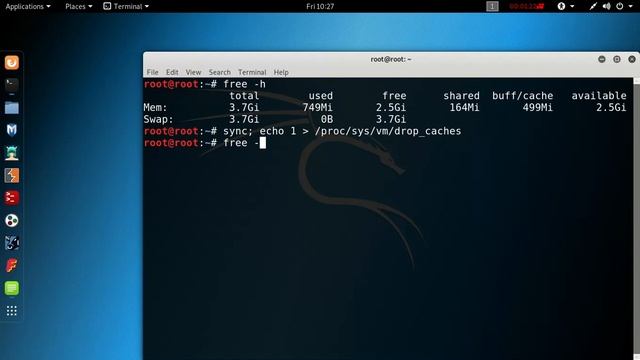Open the Search menu in terminal
Viewport: 640px width, 360px height.
(x=220, y=72)
